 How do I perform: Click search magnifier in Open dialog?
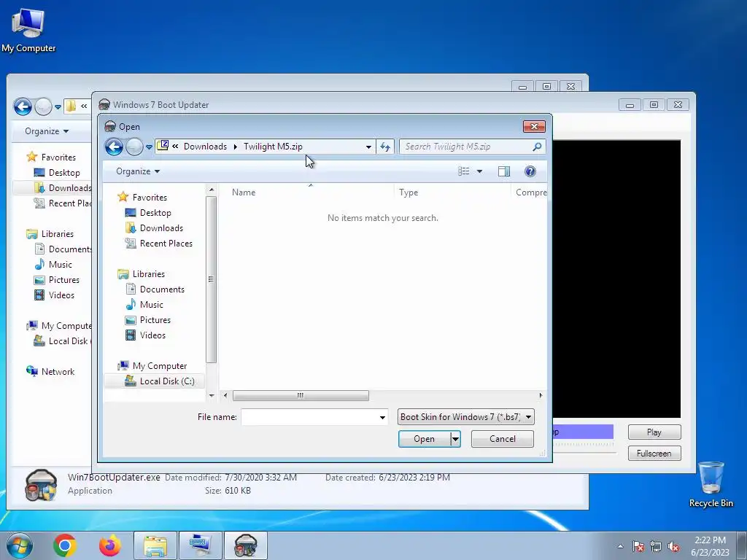coord(537,147)
